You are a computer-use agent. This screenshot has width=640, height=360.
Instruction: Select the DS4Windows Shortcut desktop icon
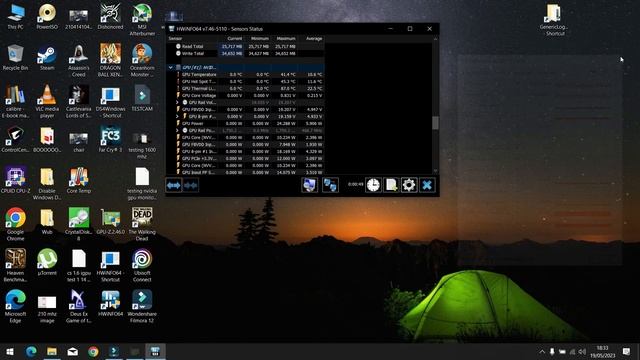click(x=111, y=101)
